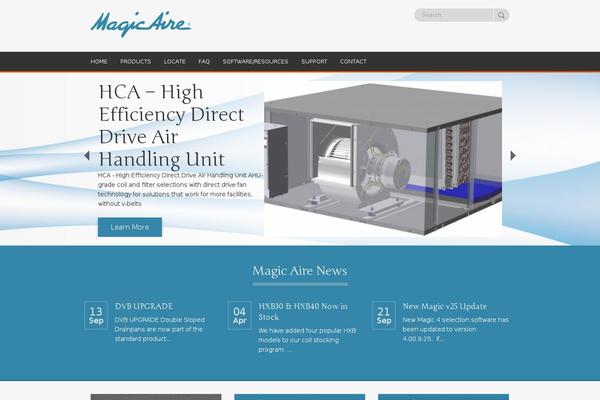This screenshot has height=400, width=600.
Task: Click the 13 Sep date badge
Action: point(96,315)
